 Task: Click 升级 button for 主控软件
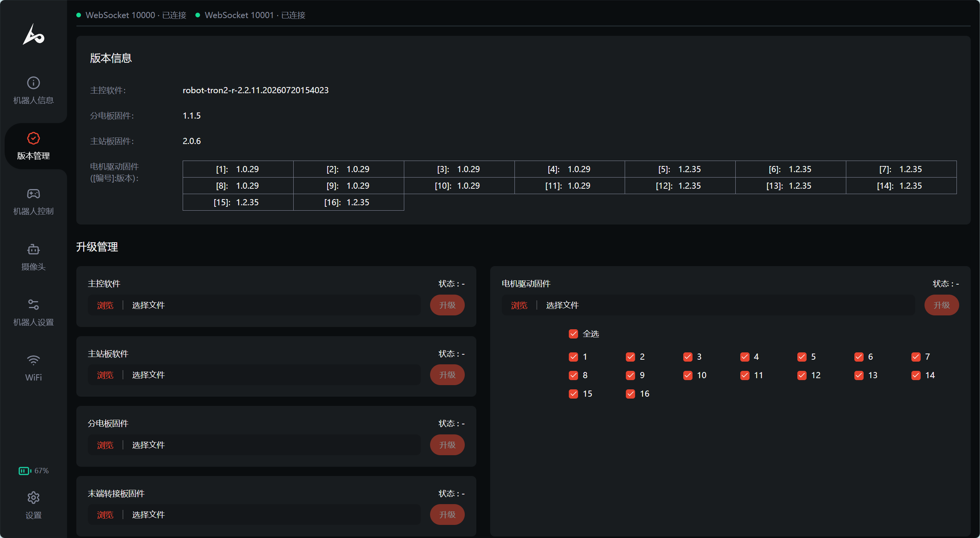[447, 305]
